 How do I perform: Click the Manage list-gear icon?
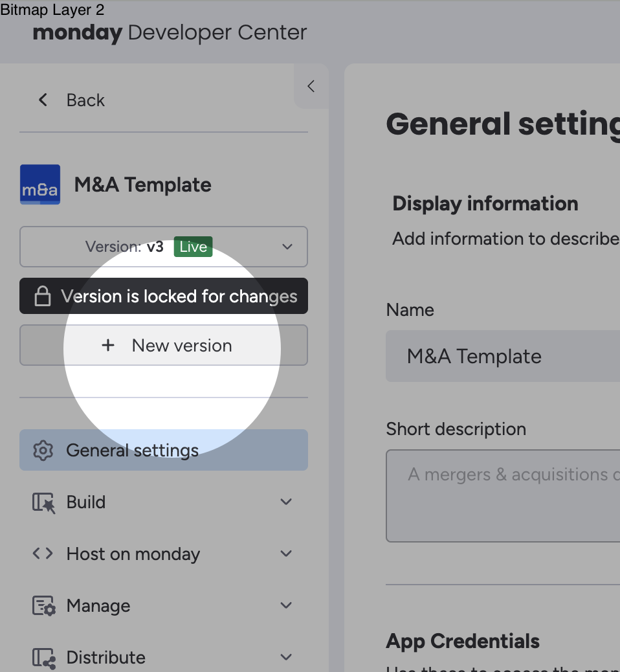coord(44,606)
